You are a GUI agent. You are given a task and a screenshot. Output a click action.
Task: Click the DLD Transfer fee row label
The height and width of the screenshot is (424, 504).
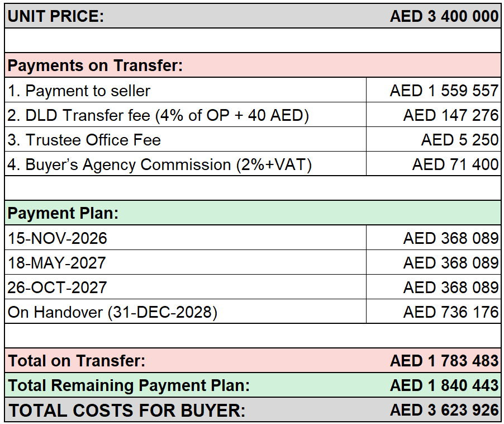pyautogui.click(x=158, y=115)
